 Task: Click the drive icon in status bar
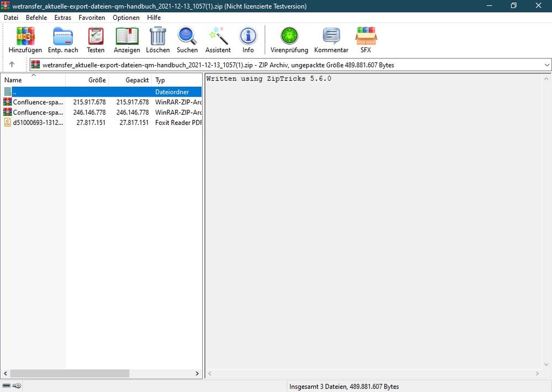[7, 386]
